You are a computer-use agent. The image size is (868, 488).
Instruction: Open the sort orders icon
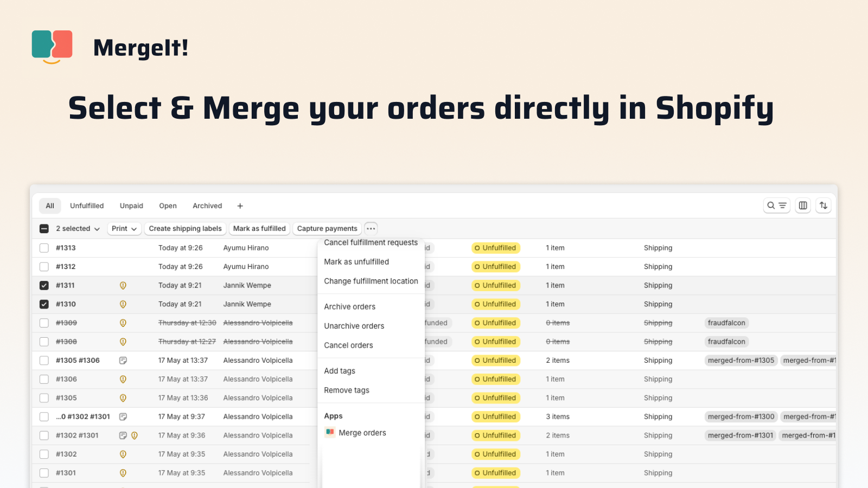[x=824, y=206]
